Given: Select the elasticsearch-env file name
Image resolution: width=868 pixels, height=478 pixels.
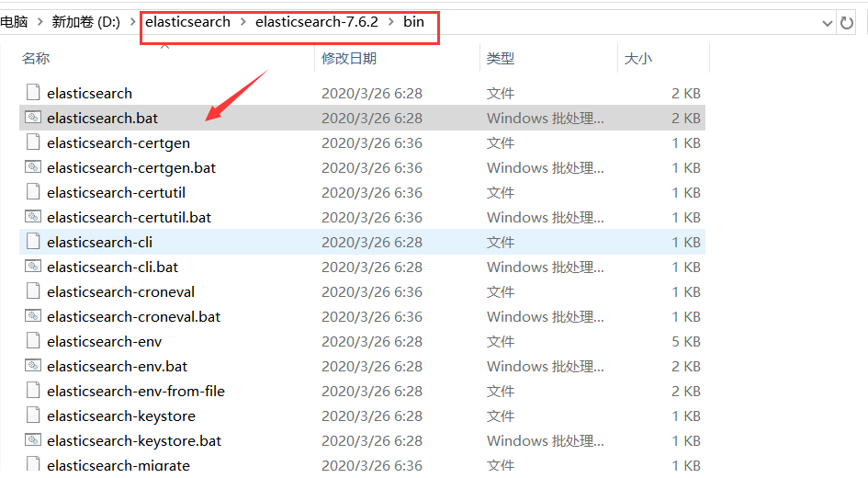Looking at the screenshot, I should tap(104, 341).
